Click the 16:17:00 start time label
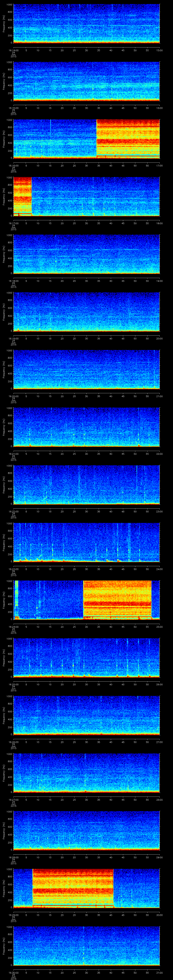Viewport: 173px width, 980px height. (13, 223)
